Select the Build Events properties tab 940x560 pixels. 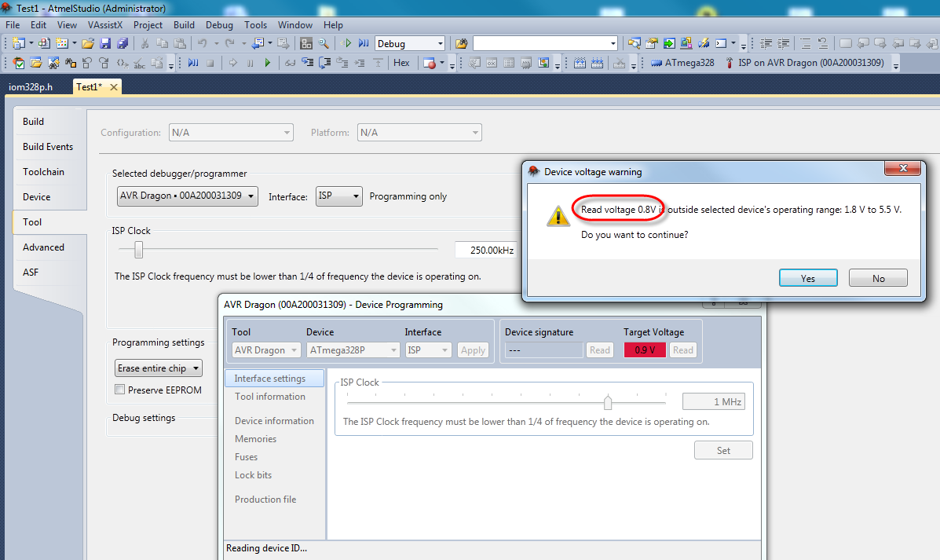pos(48,146)
